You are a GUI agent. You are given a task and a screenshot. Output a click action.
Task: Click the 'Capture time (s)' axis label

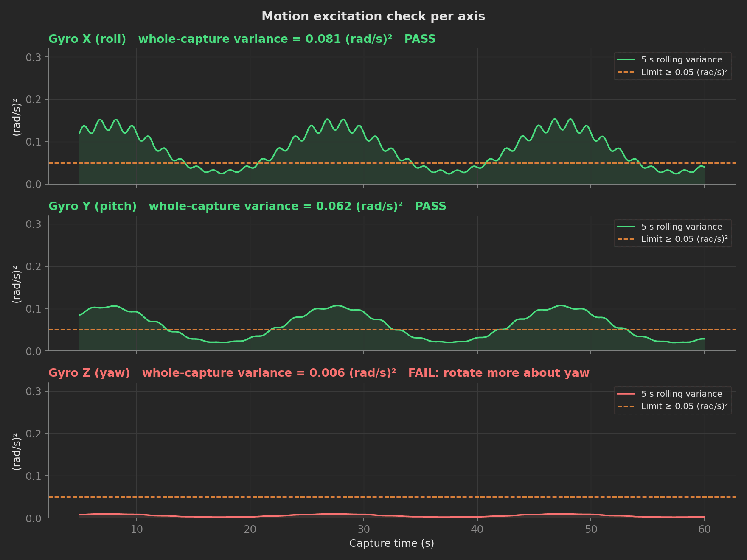(391, 543)
